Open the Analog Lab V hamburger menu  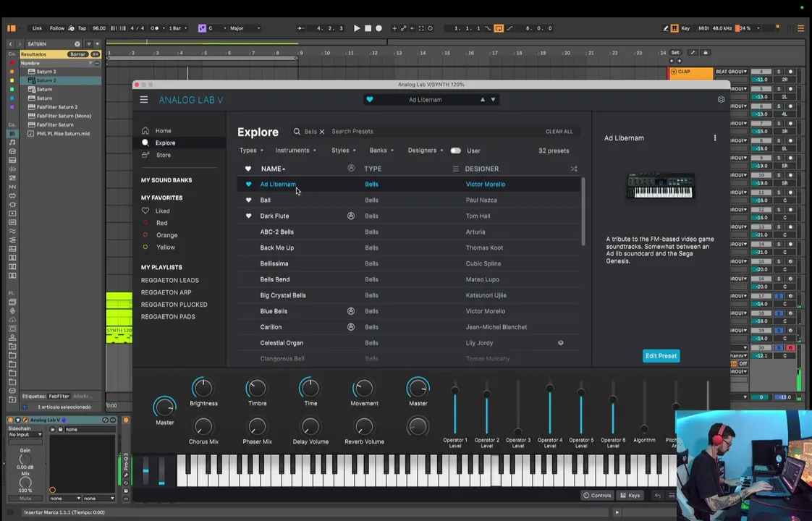click(x=144, y=99)
